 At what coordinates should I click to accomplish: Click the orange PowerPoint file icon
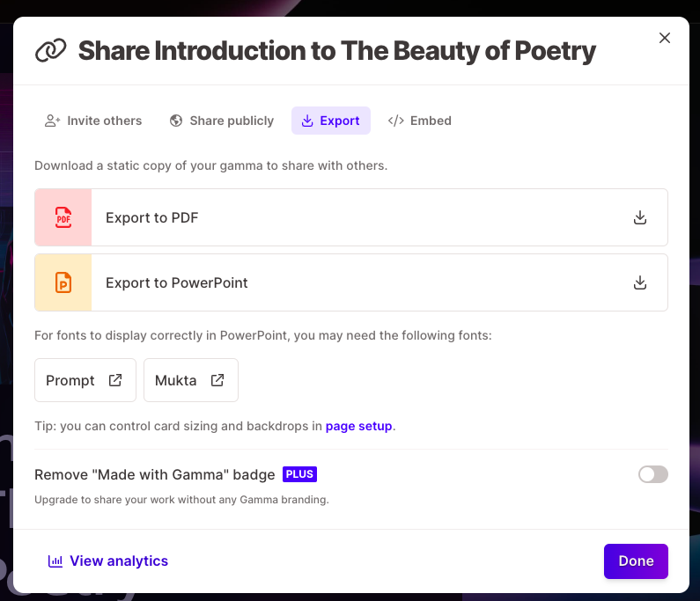(63, 282)
